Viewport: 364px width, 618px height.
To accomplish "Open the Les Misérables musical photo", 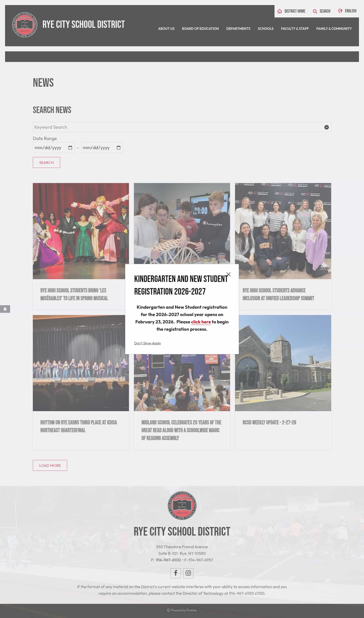I will tap(81, 231).
